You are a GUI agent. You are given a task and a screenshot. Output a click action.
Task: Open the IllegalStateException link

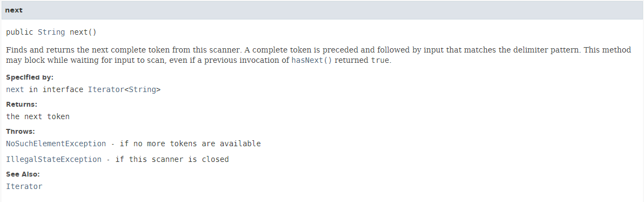pyautogui.click(x=54, y=159)
